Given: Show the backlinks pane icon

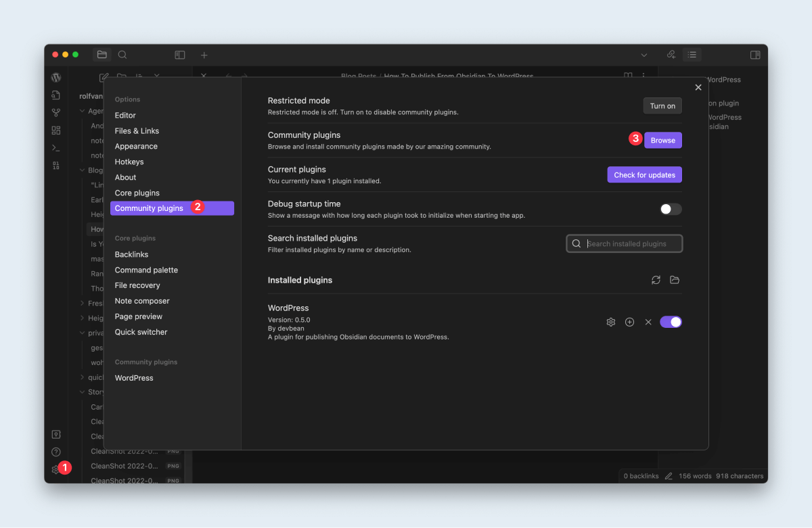Looking at the screenshot, I should click(x=671, y=55).
